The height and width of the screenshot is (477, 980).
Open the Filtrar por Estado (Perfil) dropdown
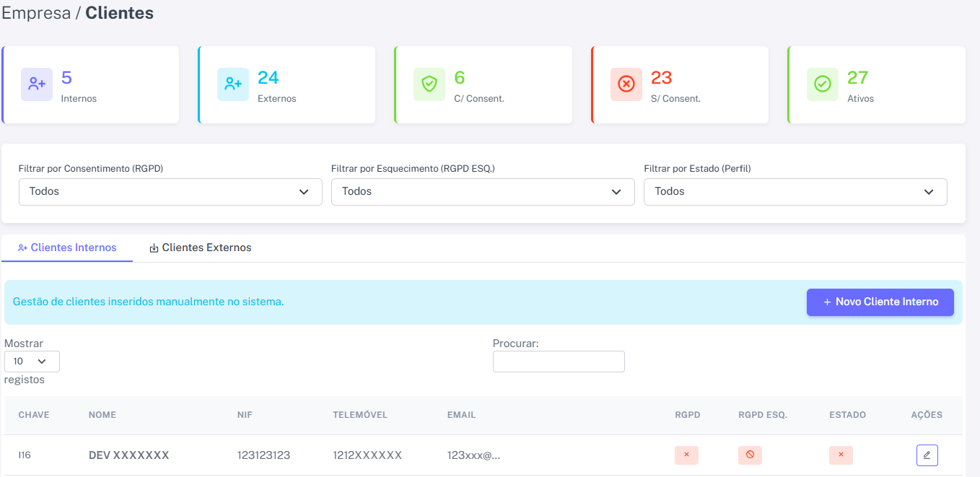[x=795, y=192]
